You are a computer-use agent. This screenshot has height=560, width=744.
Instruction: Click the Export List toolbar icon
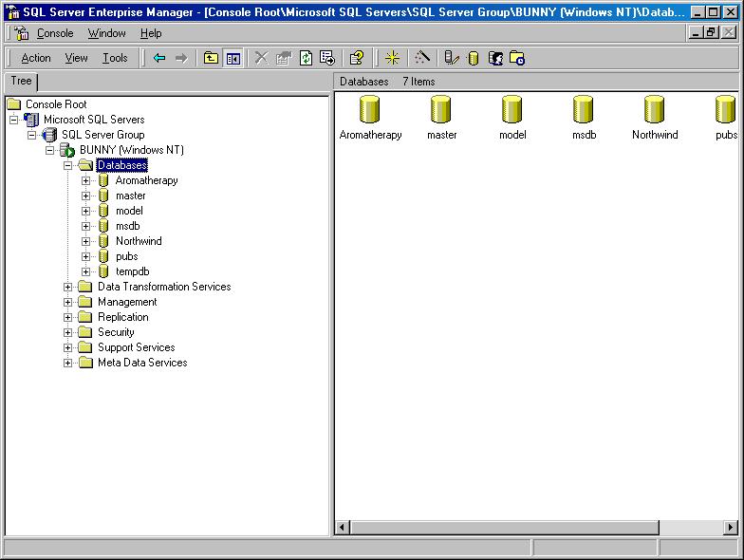pos(327,59)
